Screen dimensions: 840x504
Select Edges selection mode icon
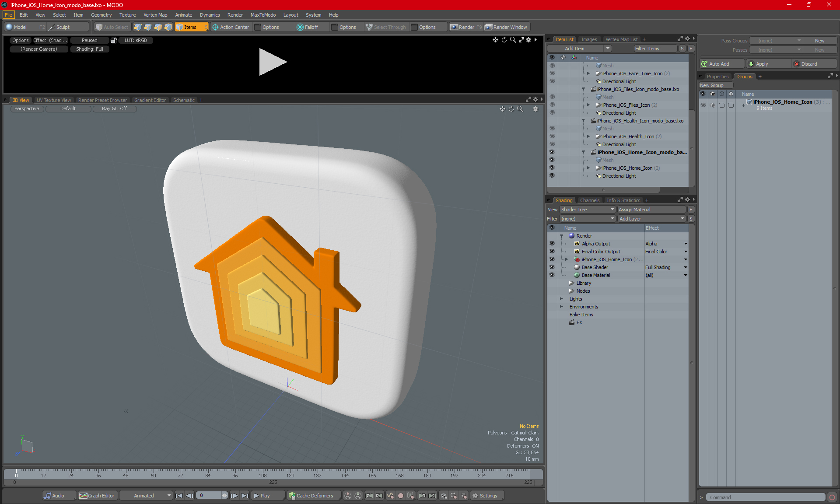click(148, 27)
